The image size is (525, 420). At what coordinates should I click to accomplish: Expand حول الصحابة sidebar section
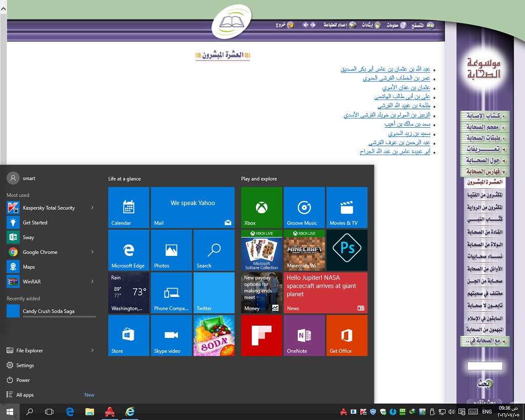[x=485, y=161]
